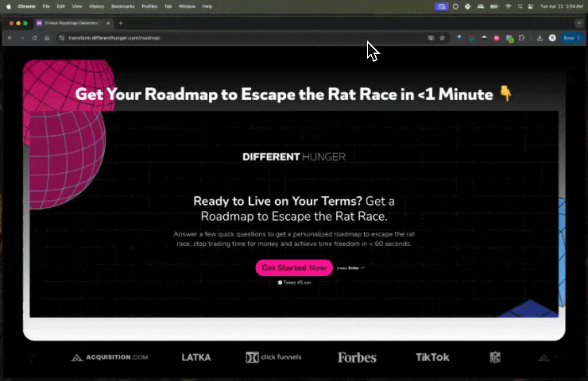The width and height of the screenshot is (588, 381).
Task: Click the date and time clock
Action: pyautogui.click(x=561, y=6)
